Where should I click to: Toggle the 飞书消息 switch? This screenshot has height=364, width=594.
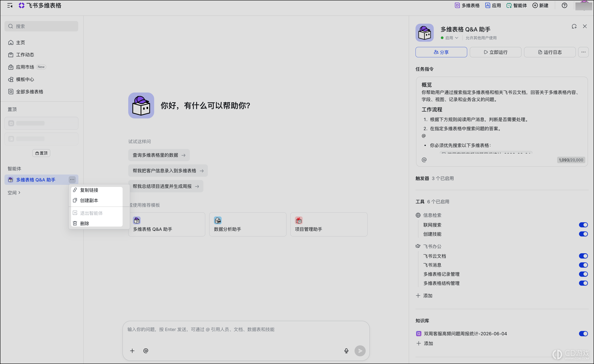pos(583,265)
